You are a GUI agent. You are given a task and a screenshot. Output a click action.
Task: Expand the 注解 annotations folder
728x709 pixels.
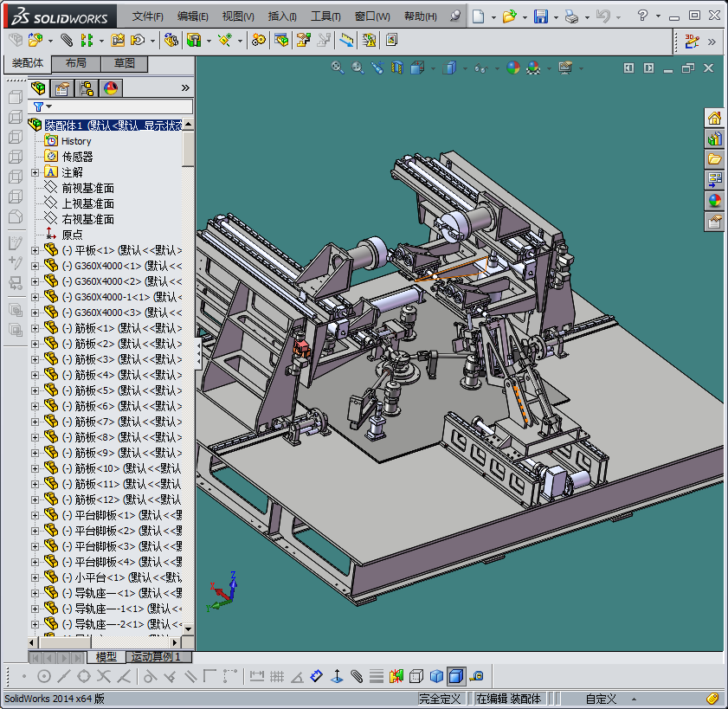pos(35,172)
